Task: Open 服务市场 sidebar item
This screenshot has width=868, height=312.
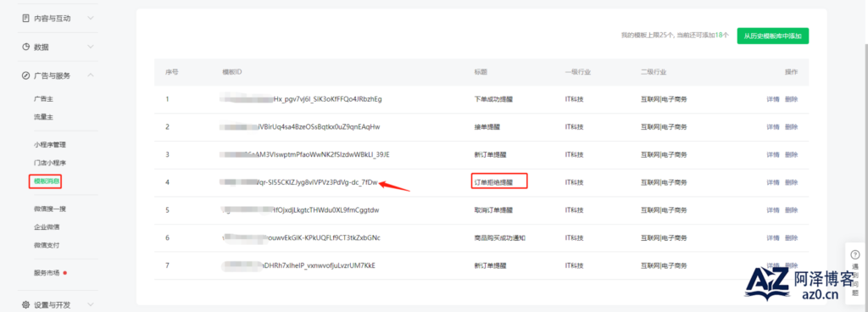Action: click(47, 273)
